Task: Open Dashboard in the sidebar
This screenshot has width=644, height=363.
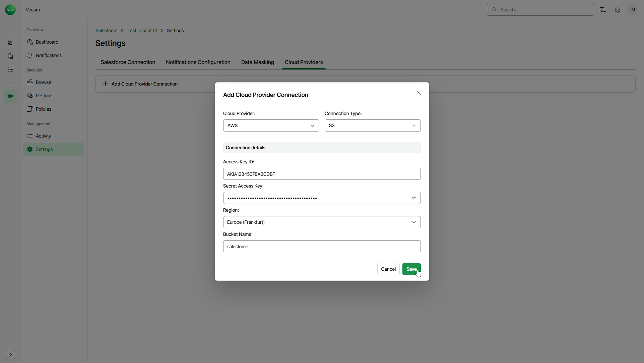Action: 54,42
